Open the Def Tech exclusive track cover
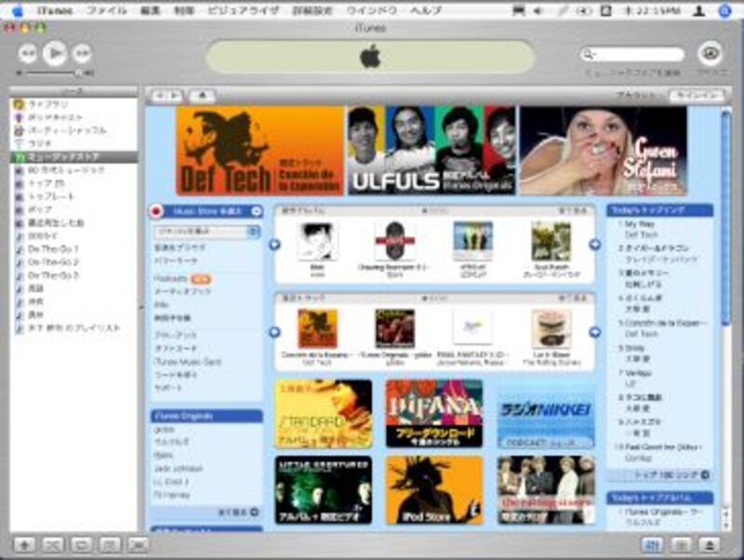744x560 pixels. [x=317, y=328]
